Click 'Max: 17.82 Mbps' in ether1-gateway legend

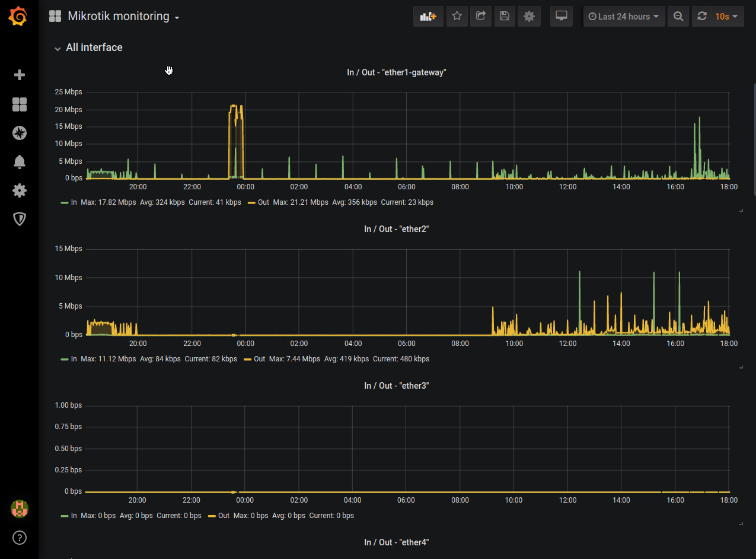[109, 202]
